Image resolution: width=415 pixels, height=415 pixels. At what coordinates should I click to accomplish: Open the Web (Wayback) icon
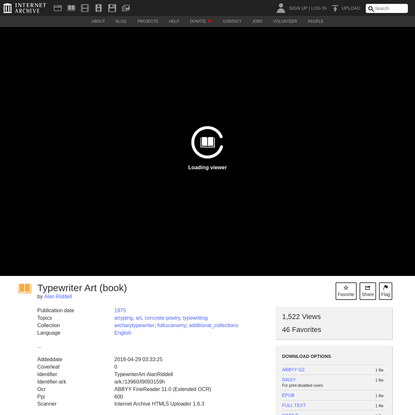click(58, 8)
